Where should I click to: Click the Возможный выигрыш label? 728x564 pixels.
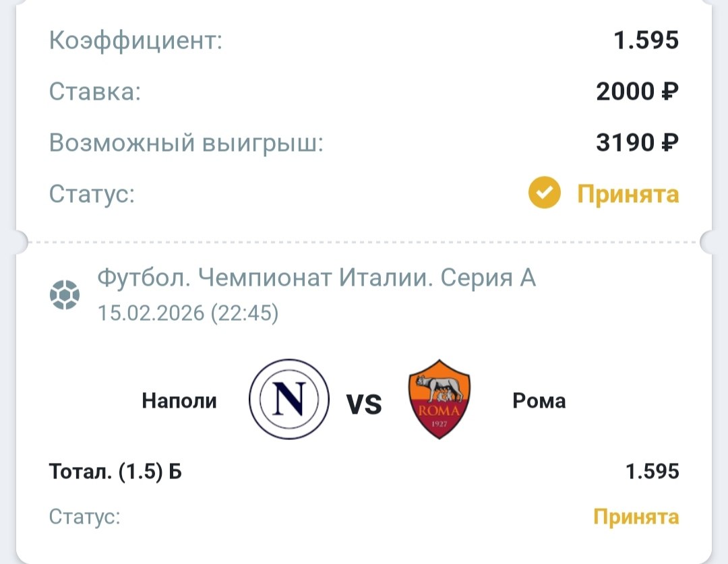186,142
